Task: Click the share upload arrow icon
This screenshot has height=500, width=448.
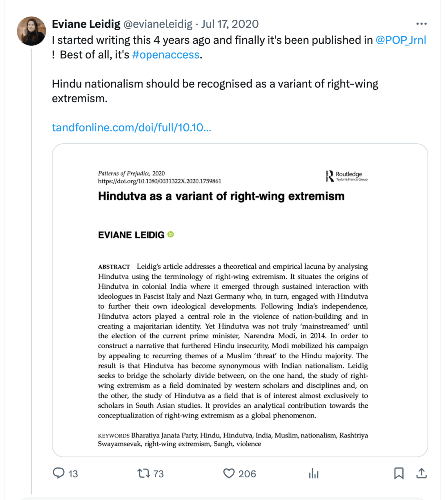Action: [421, 473]
